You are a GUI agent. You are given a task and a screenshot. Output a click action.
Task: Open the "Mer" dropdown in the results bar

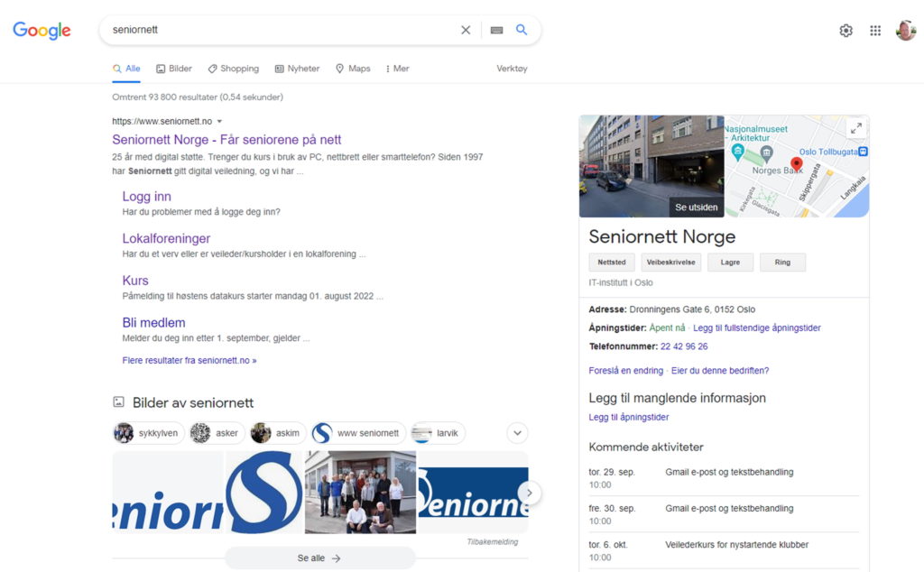(x=396, y=69)
